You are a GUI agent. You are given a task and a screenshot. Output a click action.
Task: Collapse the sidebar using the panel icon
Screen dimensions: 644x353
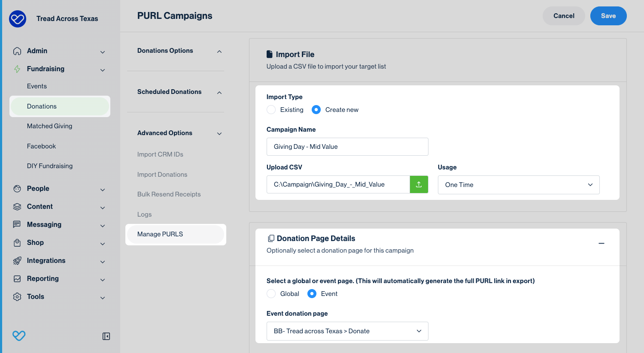tap(106, 336)
